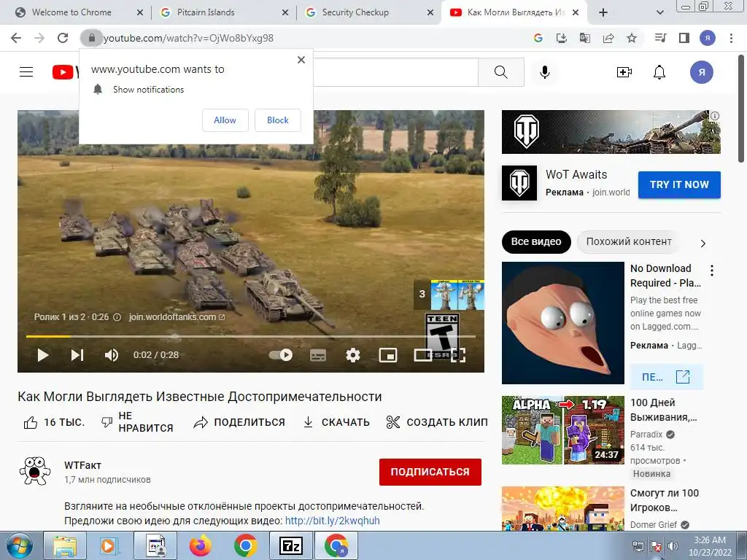
Task: Switch to theater mode
Action: [x=423, y=355]
